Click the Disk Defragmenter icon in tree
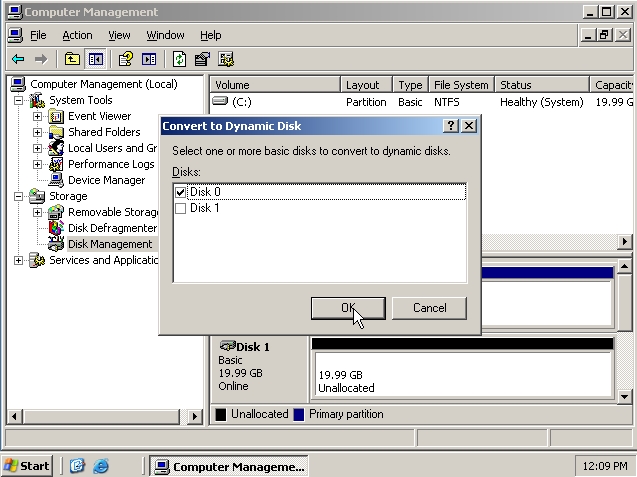Screen dimensions: 637x477 (56, 228)
